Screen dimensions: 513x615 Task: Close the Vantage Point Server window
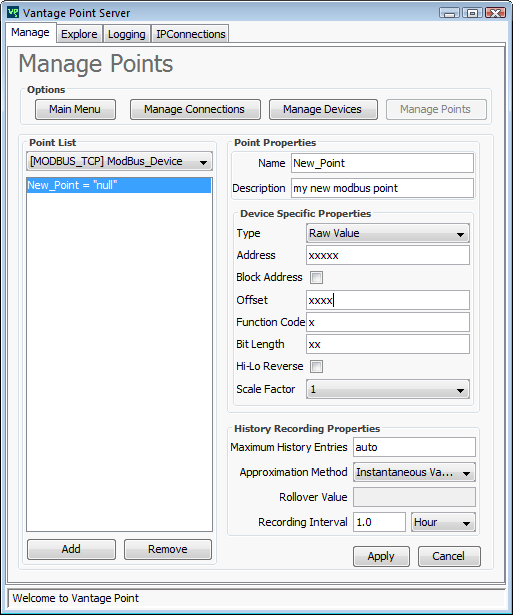point(495,13)
